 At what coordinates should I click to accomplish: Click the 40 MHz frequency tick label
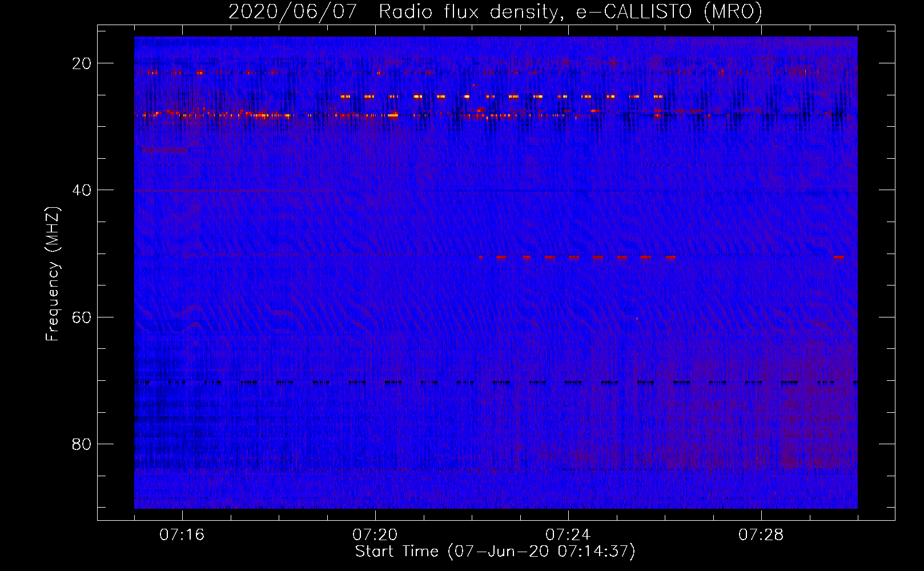pos(82,190)
